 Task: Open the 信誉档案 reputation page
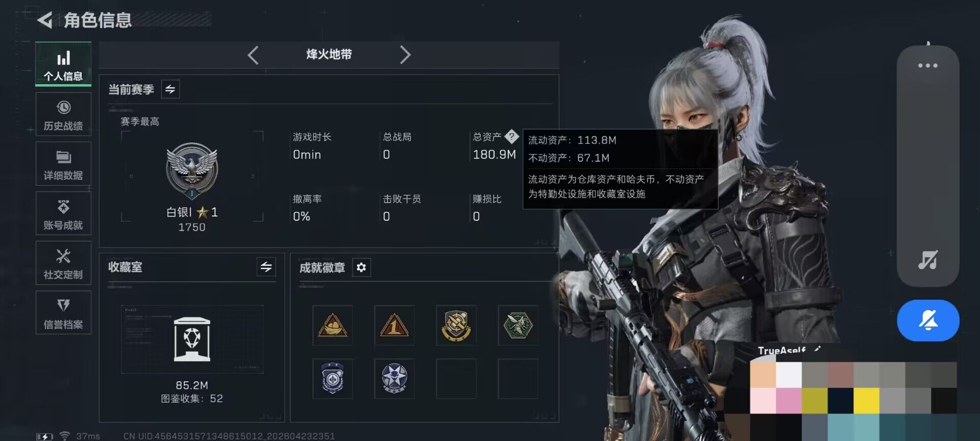(63, 312)
